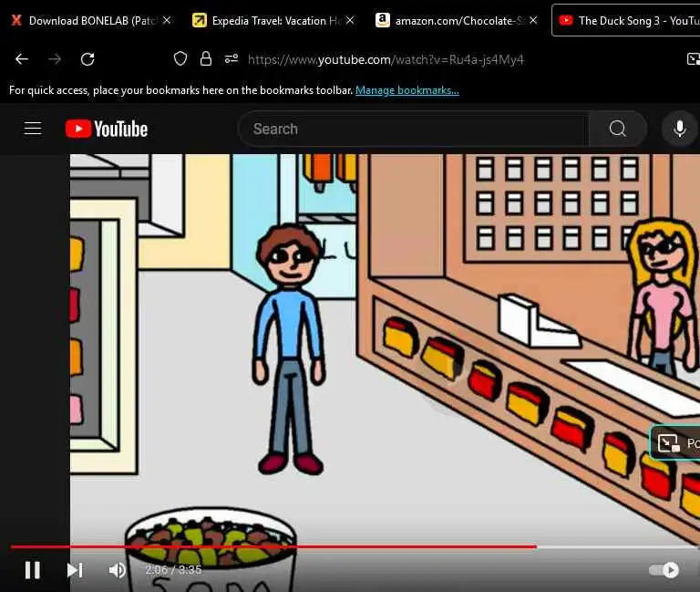Image resolution: width=700 pixels, height=592 pixels.
Task: Select The Duck Song 3 YouTube tab
Action: point(626,21)
